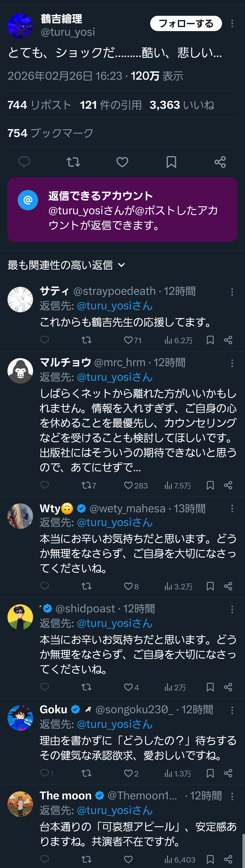Bookmark the main post
Viewport: 245px width, 868px height.
171,162
